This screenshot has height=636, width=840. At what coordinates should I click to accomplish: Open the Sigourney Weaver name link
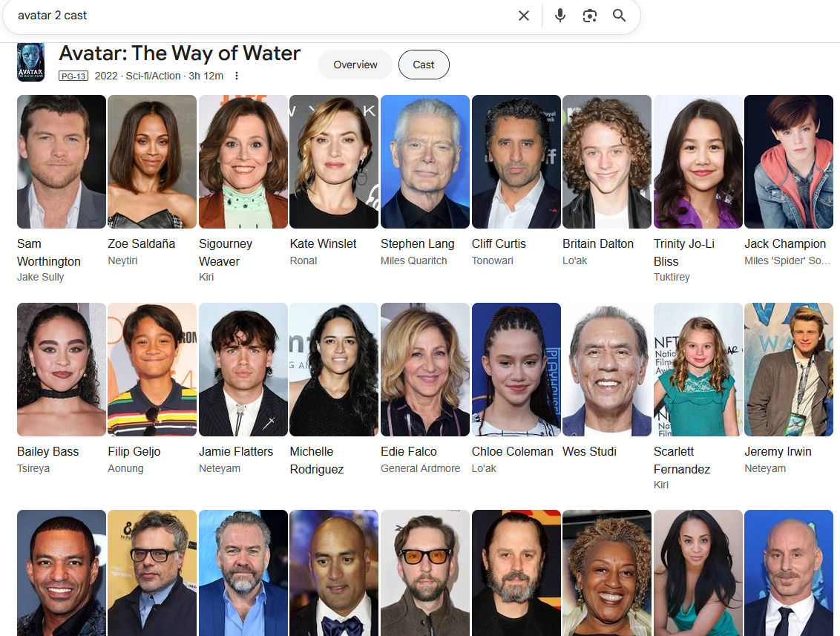(x=226, y=252)
